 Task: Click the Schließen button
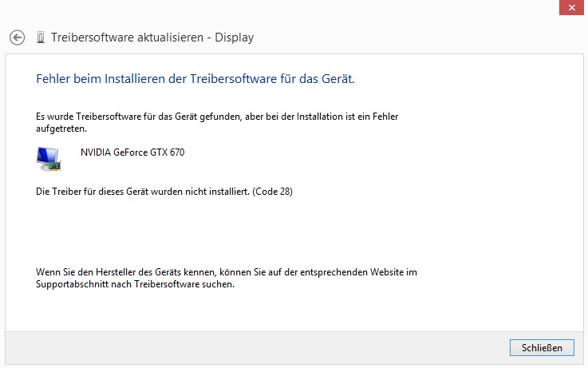click(x=542, y=348)
